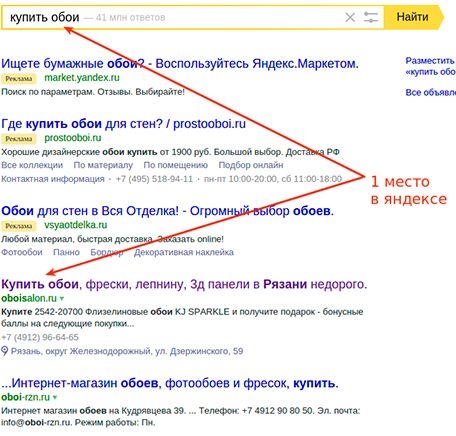Click the map pin icon near Рязань address
Viewport: 456px width, 436px height.
click(5, 351)
